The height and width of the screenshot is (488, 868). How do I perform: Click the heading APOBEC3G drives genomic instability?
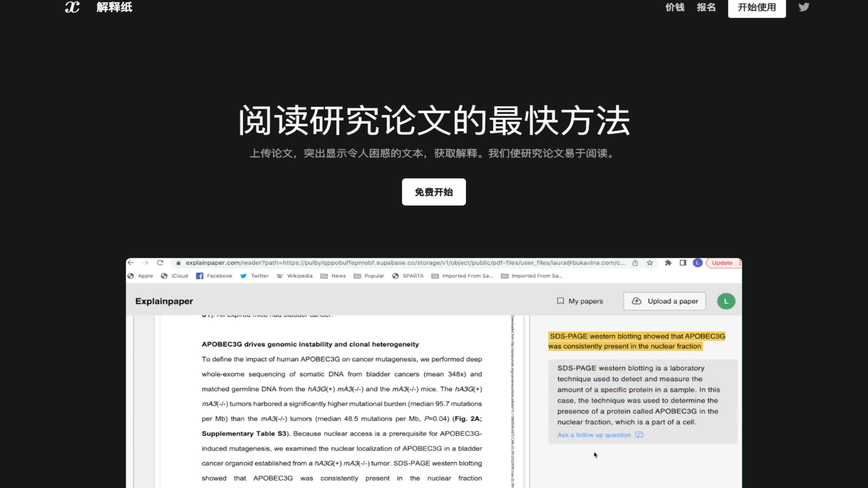pyautogui.click(x=310, y=344)
